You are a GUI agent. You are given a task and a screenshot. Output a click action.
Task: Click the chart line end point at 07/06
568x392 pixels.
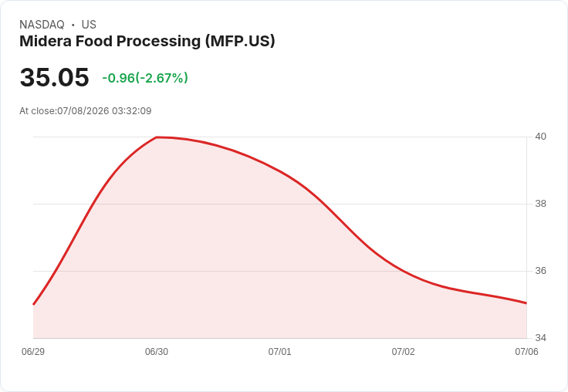click(526, 303)
